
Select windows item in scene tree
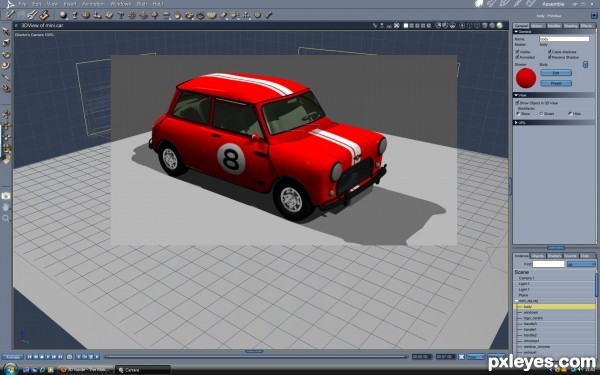pyautogui.click(x=530, y=313)
